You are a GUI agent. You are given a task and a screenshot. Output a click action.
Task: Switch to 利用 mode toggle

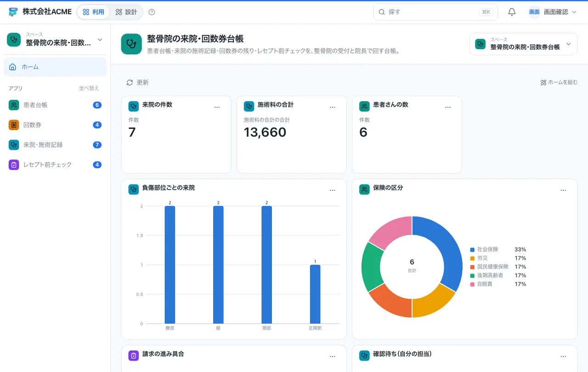point(94,12)
